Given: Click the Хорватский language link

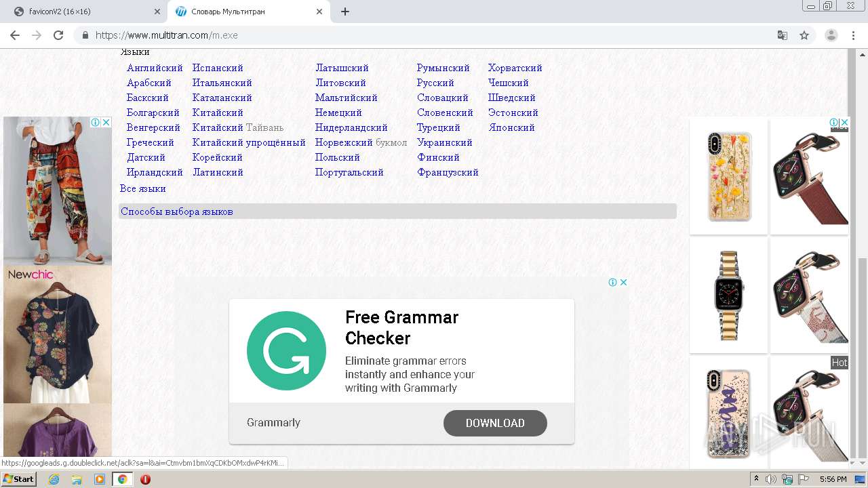Looking at the screenshot, I should [515, 68].
